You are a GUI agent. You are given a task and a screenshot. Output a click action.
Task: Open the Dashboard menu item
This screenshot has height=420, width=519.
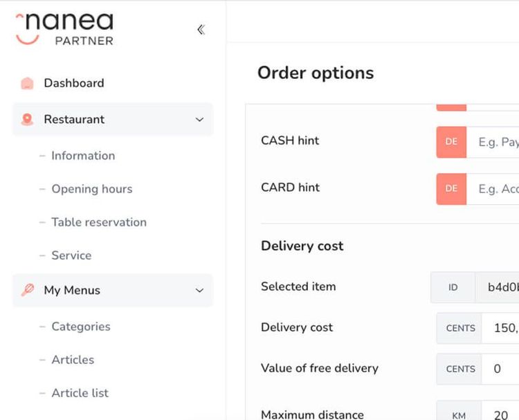[74, 83]
